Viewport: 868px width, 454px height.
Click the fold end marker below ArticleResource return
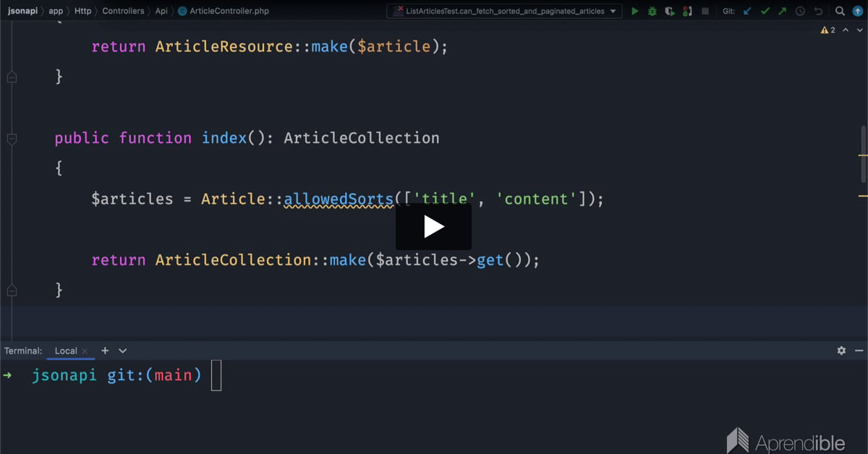coord(12,76)
